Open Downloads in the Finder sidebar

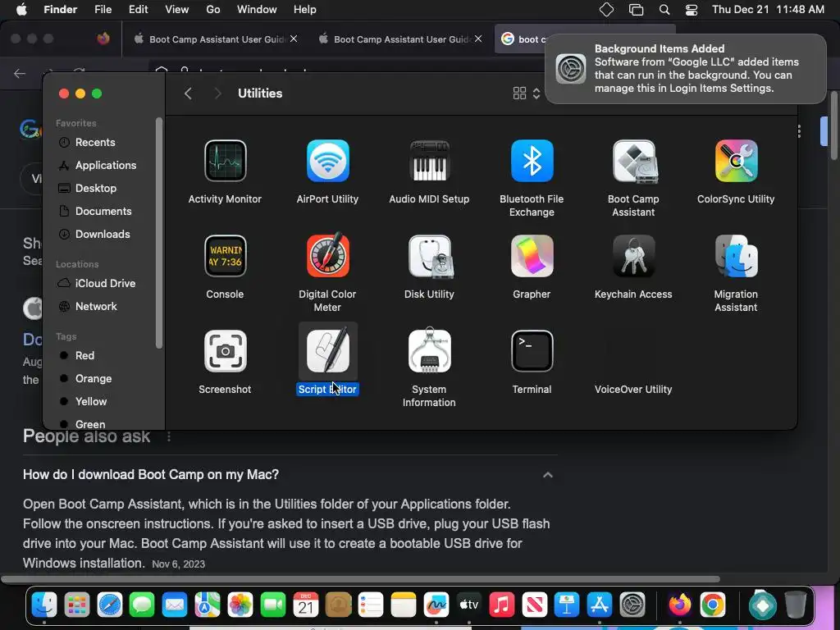tap(103, 234)
